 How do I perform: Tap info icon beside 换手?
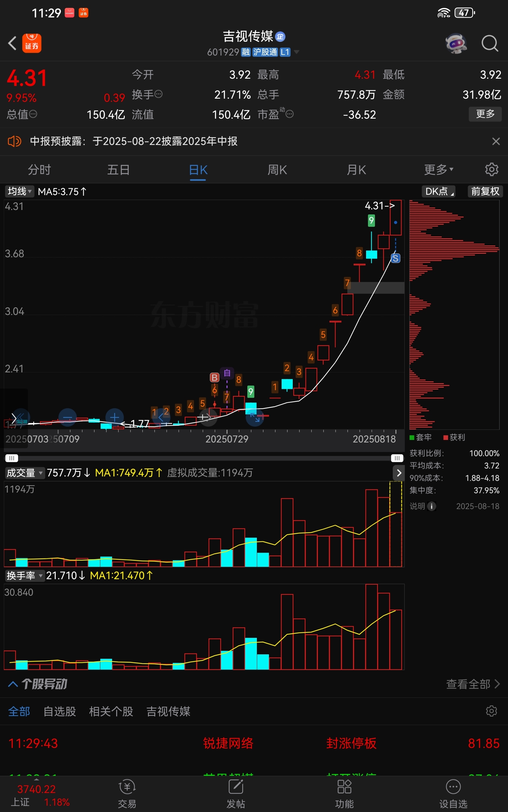(x=159, y=94)
